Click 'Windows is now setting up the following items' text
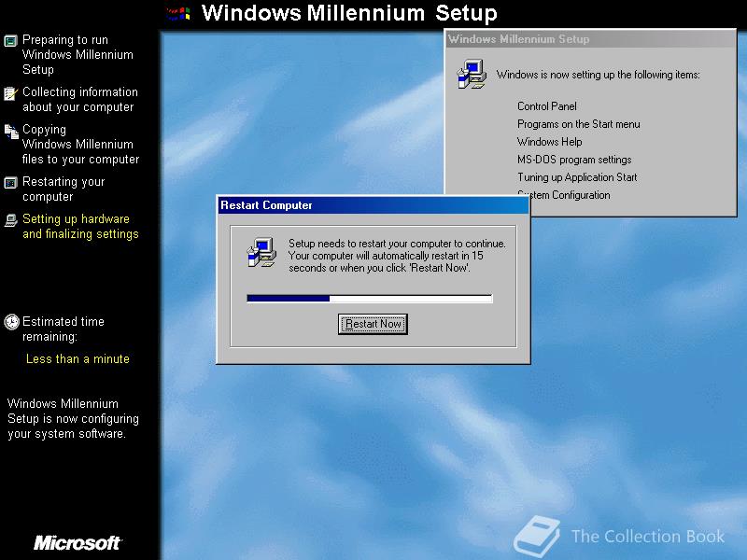 click(598, 75)
